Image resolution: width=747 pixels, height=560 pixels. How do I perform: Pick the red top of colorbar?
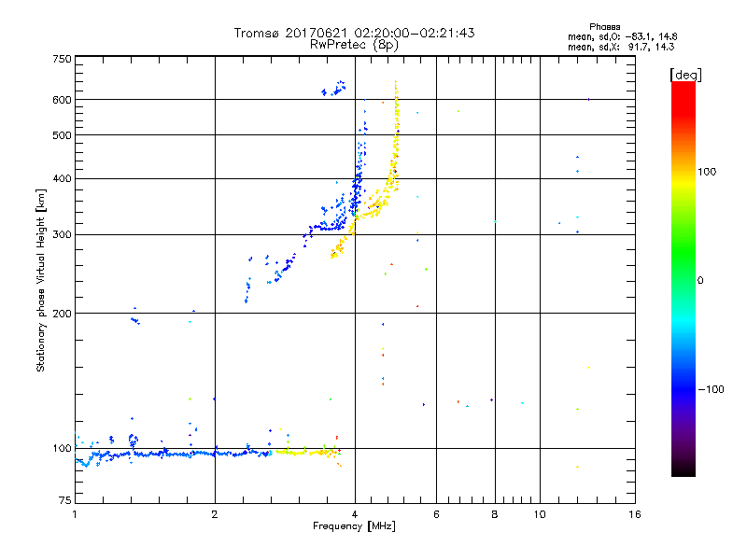coord(683,86)
